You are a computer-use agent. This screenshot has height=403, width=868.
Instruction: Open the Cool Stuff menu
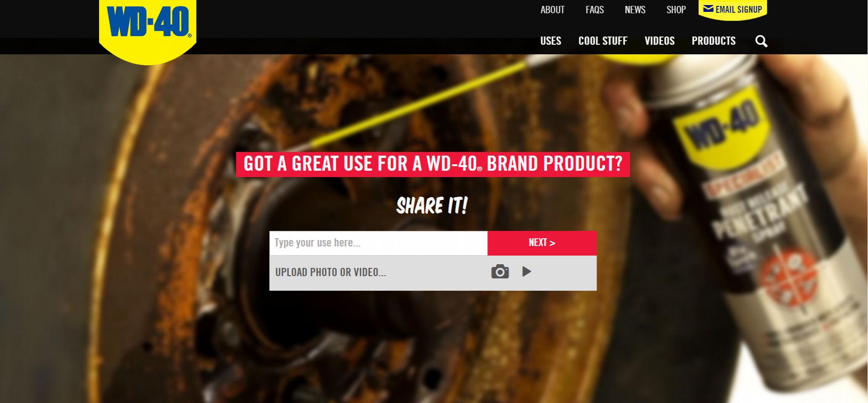(603, 41)
